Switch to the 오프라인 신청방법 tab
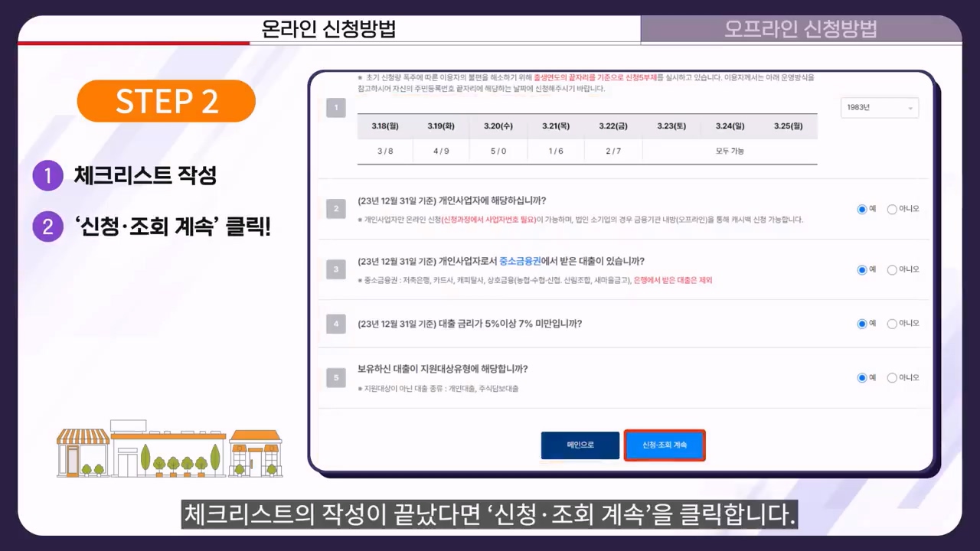 [800, 29]
